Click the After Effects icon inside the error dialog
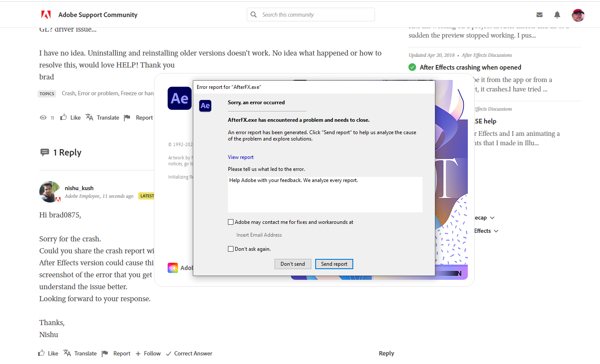The width and height of the screenshot is (600, 364). (205, 106)
